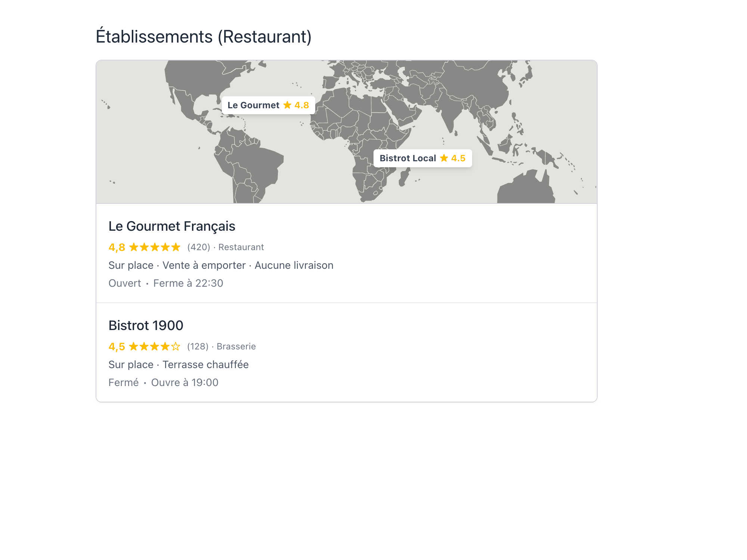Click the Terrasse chauffée label
The height and width of the screenshot is (560, 747).
[205, 364]
